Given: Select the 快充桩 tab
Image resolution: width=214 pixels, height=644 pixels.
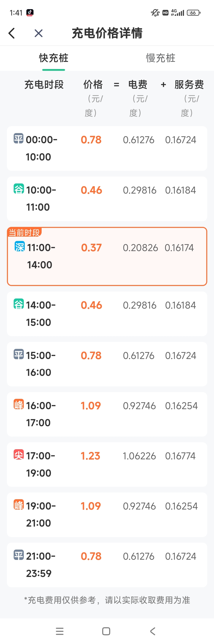Looking at the screenshot, I should (54, 58).
